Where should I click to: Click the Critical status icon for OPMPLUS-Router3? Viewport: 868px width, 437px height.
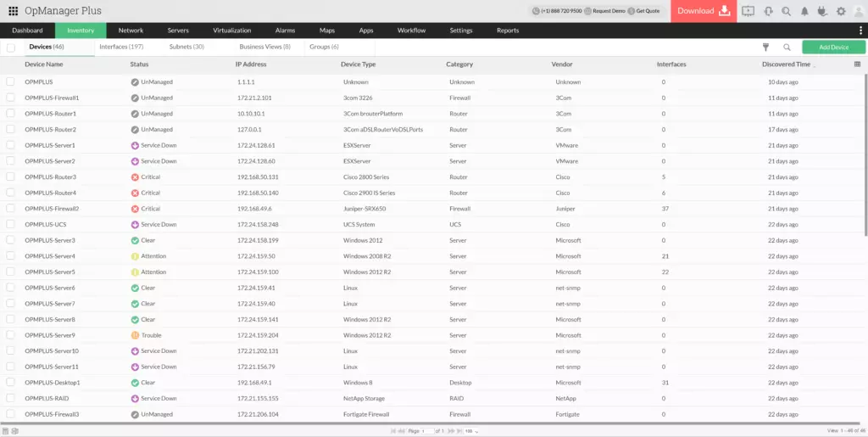pos(135,177)
